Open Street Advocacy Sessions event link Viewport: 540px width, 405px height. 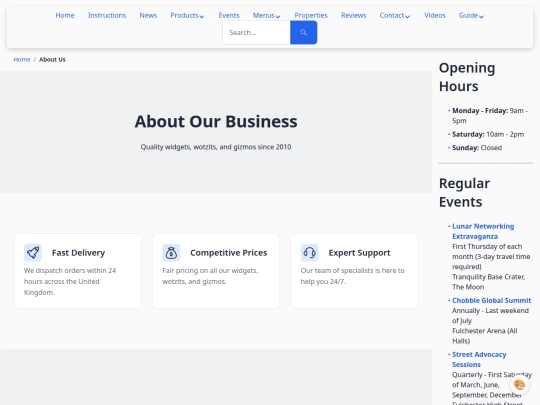pyautogui.click(x=479, y=360)
